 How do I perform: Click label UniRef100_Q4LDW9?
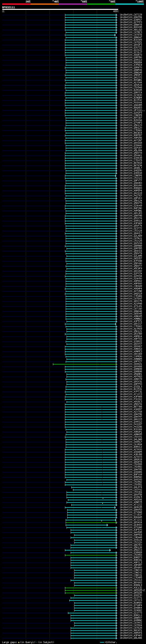pos(131,439)
